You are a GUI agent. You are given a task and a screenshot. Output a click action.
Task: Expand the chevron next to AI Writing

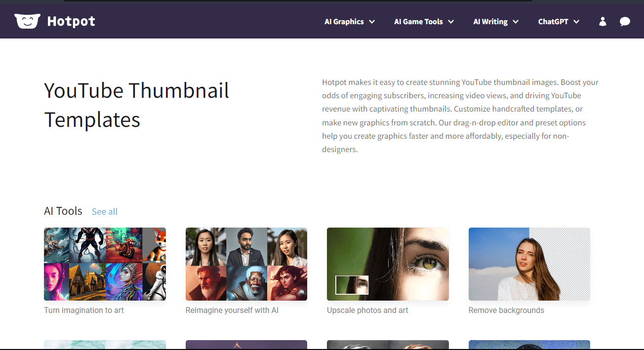click(x=516, y=22)
